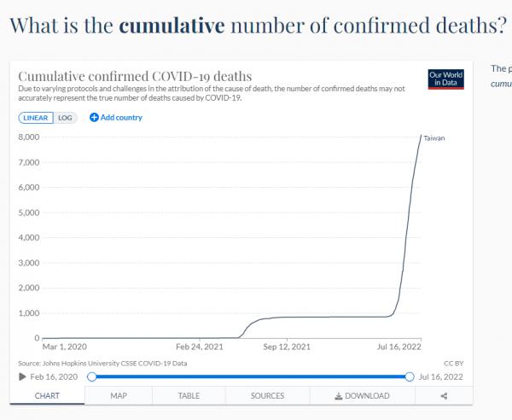The height and width of the screenshot is (420, 512).
Task: Open the DOWNLOAD tab
Action: 362,396
